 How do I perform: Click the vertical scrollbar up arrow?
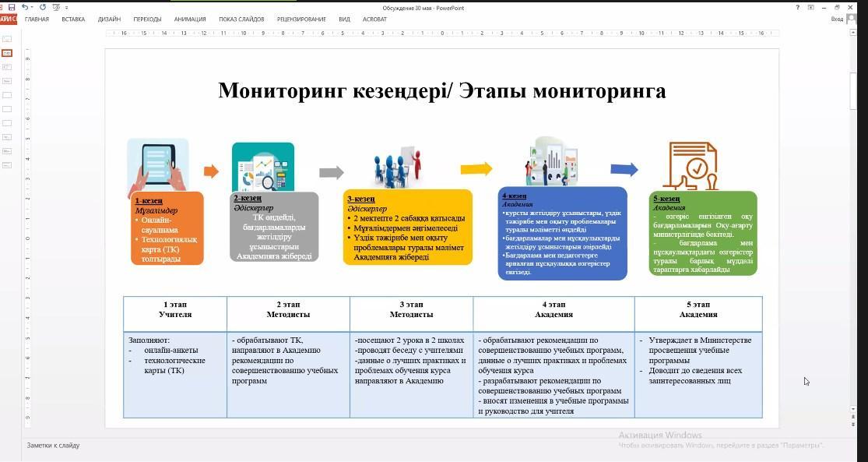pos(853,34)
